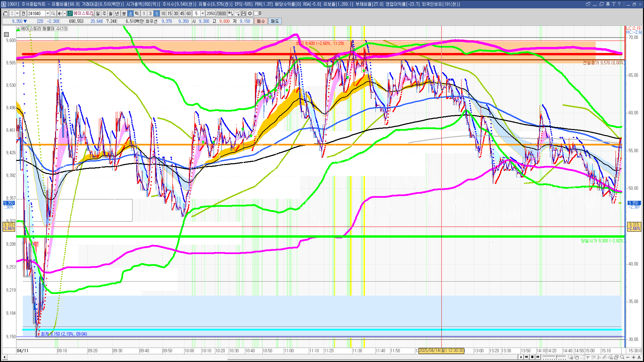The height and width of the screenshot is (362, 644).
Task: Expand the stock code 241840 dropdown
Action: coord(48,13)
